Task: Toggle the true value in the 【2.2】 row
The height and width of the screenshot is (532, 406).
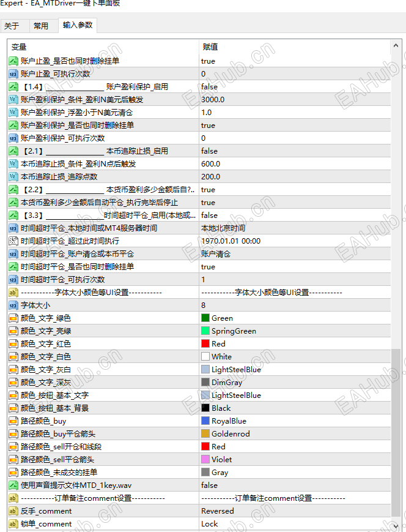Action: coord(295,190)
